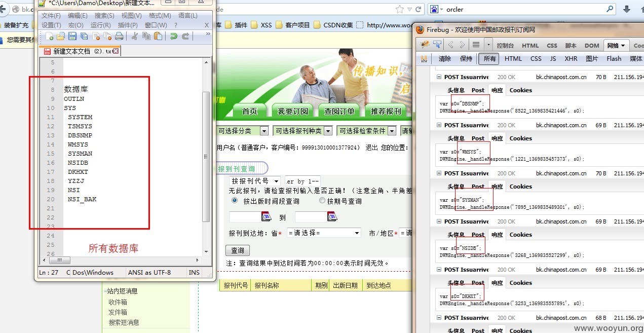Click the xhr break icon in Firebug
The height and width of the screenshot is (333, 644).
click(424, 59)
